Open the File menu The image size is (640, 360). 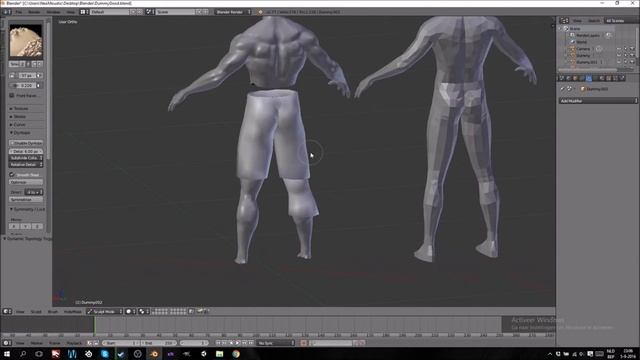click(x=19, y=12)
